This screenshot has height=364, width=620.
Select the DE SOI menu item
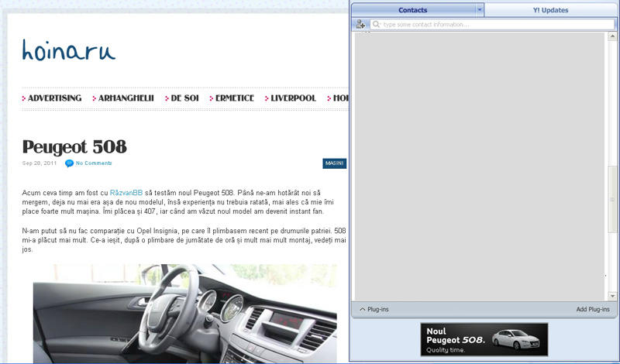[184, 98]
